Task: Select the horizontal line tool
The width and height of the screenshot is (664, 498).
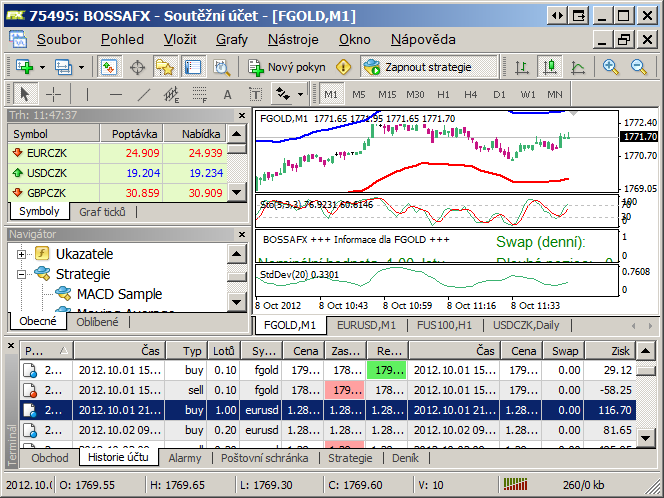Action: (115, 94)
